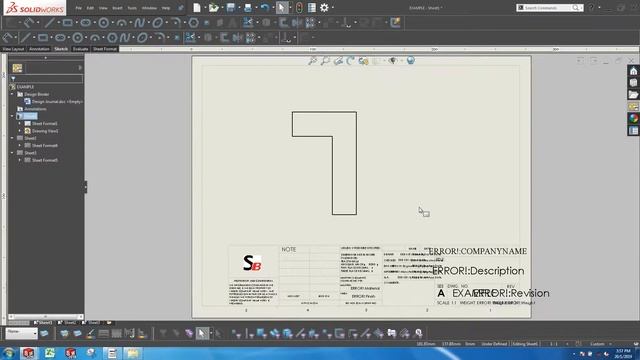Print the drawing using Print icon
This screenshot has height=360, width=640.
point(248,7)
